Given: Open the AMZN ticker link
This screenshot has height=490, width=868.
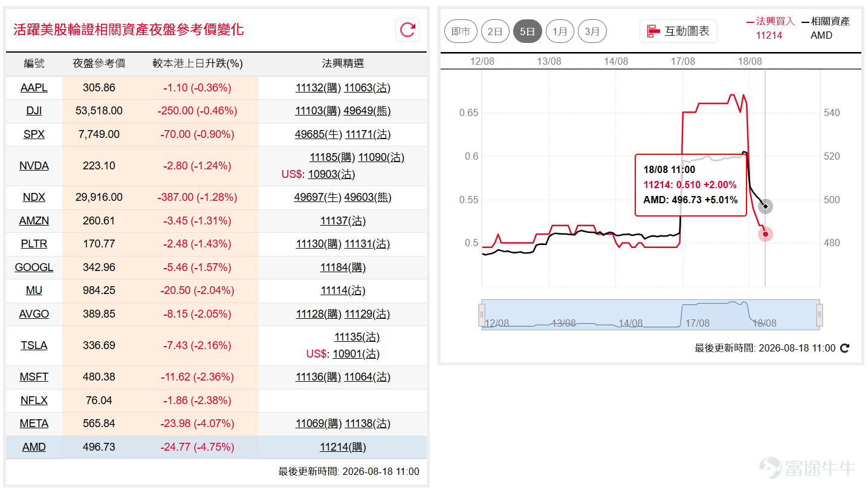Looking at the screenshot, I should click(34, 221).
